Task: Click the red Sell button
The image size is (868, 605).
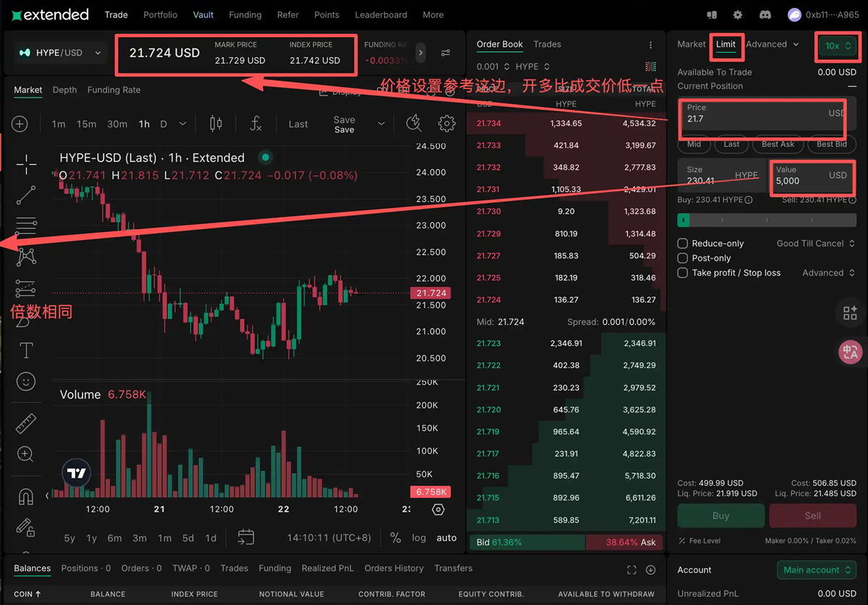Action: [813, 516]
